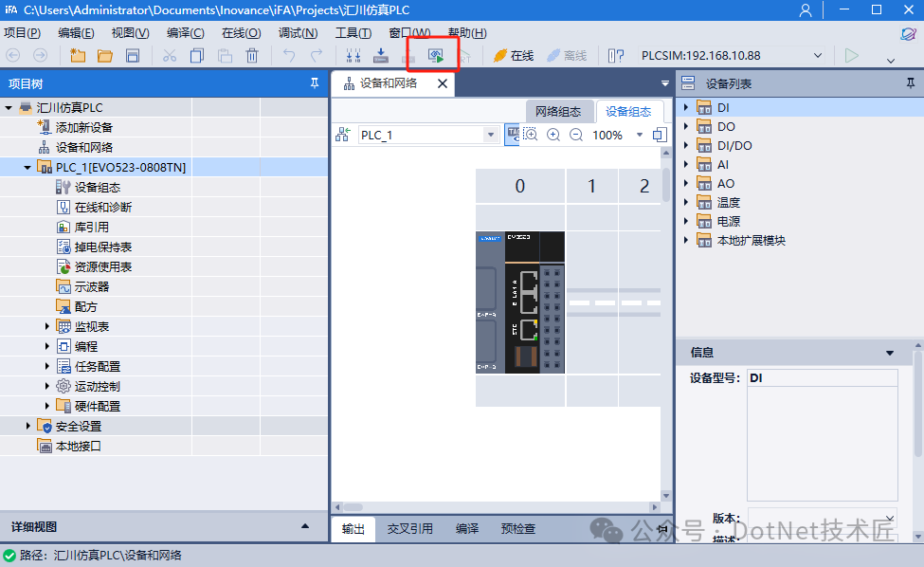Viewport: 924px width, 567px height.
Task: Expand the 安全设置 tree node
Action: (27, 426)
